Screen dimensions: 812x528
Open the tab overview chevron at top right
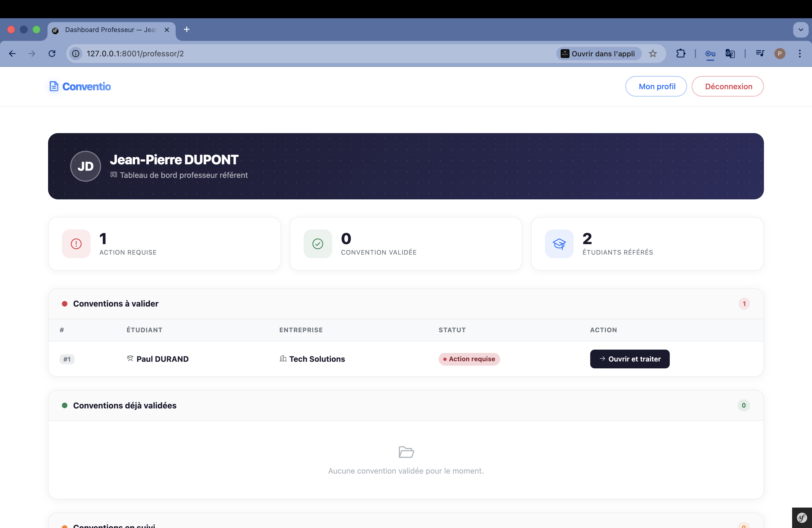[801, 29]
